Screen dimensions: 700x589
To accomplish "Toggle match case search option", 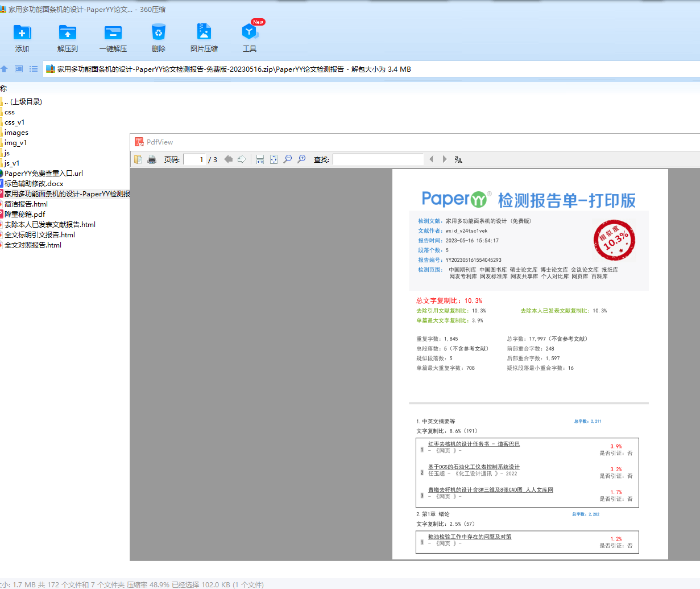I will (458, 159).
